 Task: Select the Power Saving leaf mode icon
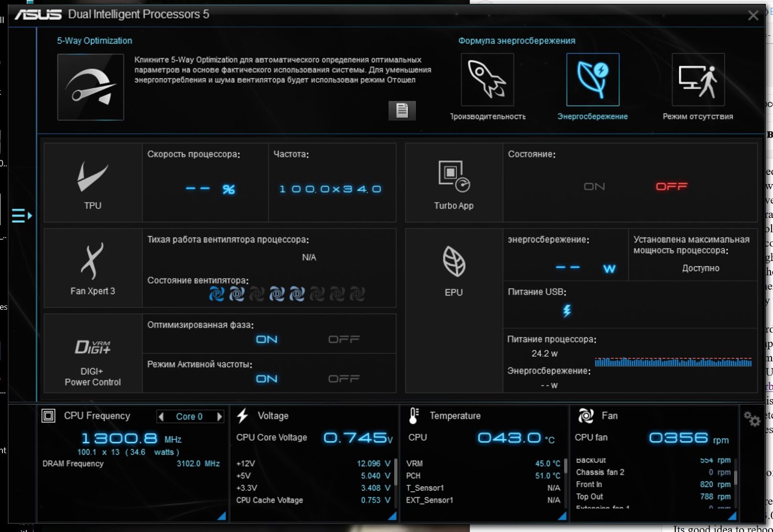pyautogui.click(x=593, y=80)
